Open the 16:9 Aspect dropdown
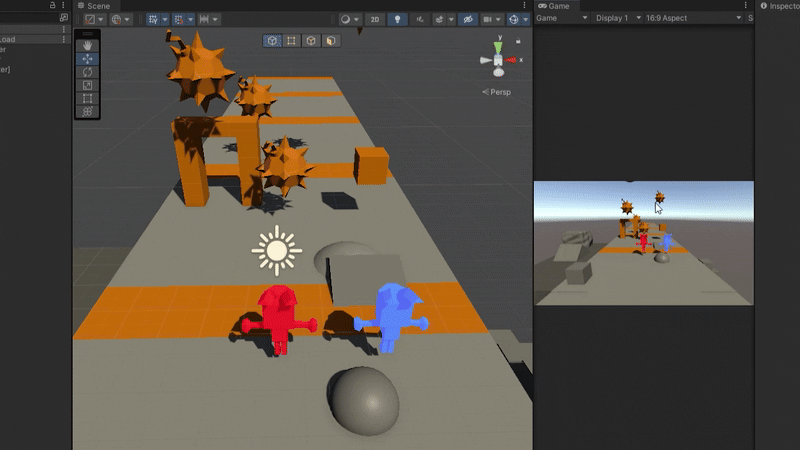This screenshot has width=800, height=450. point(693,18)
